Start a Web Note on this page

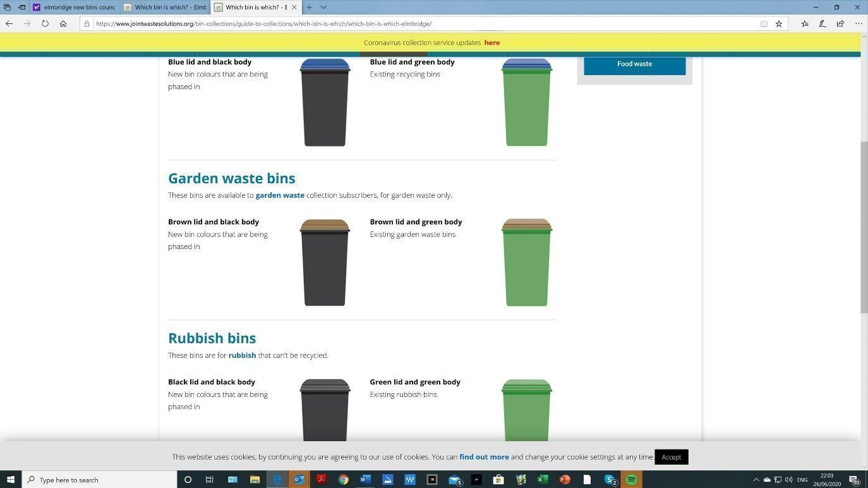pos(822,23)
